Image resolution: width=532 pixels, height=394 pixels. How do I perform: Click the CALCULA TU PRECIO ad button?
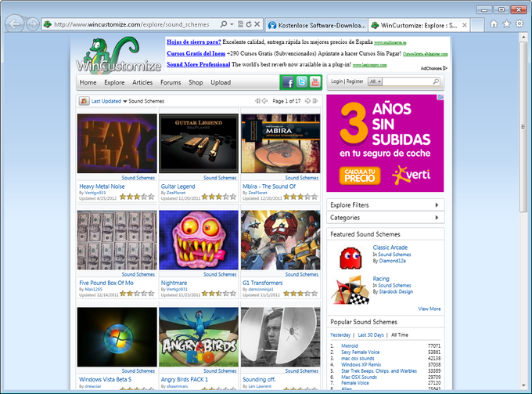point(360,175)
